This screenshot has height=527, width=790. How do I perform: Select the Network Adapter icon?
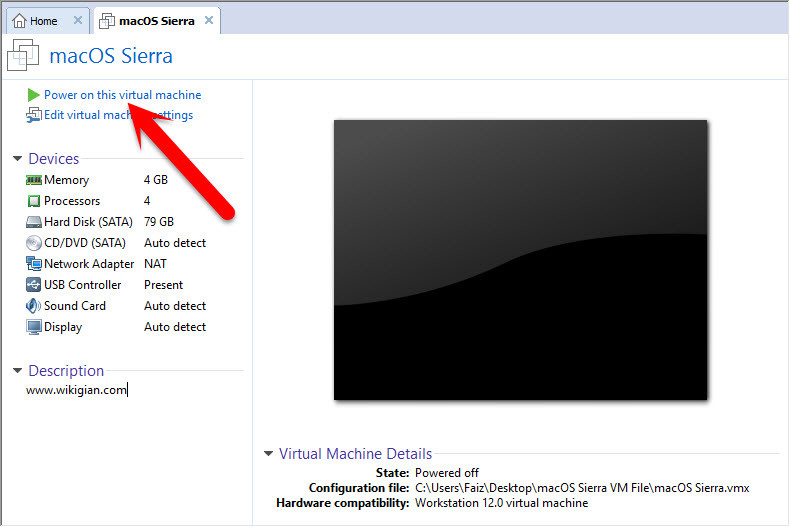click(x=34, y=264)
